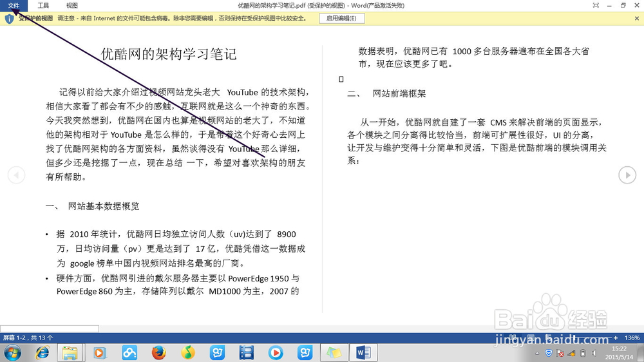Image resolution: width=644 pixels, height=362 pixels.
Task: Click the network signal tray icon
Action: click(571, 353)
